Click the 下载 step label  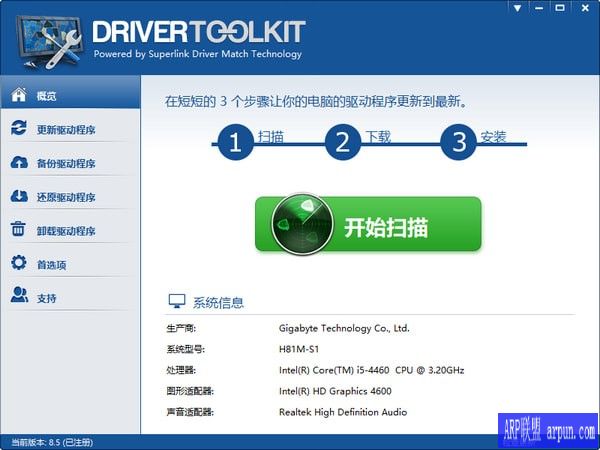[x=378, y=137]
